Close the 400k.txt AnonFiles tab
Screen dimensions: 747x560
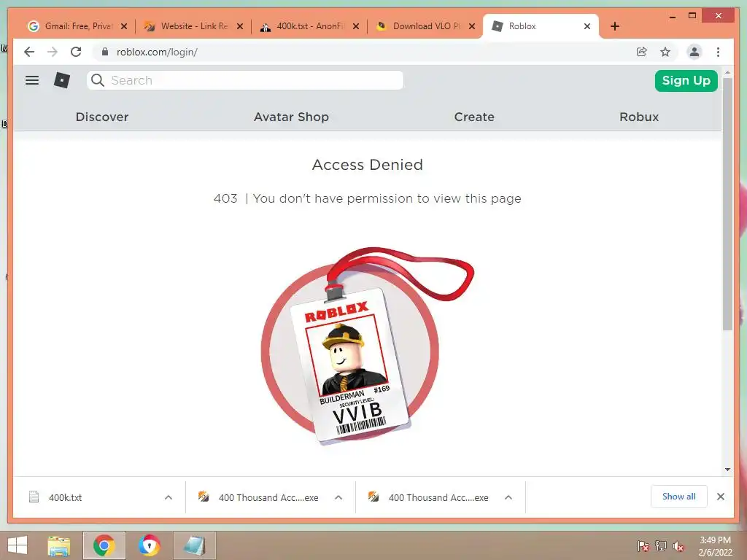click(356, 26)
